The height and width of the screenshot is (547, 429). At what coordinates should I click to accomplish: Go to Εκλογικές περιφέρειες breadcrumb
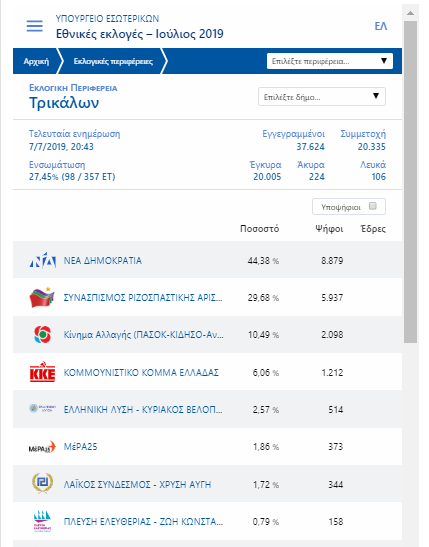[113, 61]
